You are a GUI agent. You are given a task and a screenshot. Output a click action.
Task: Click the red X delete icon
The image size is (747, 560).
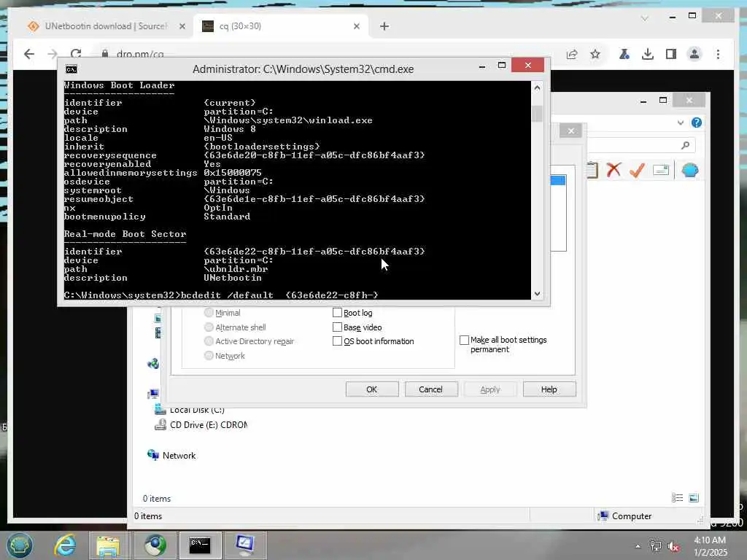614,169
